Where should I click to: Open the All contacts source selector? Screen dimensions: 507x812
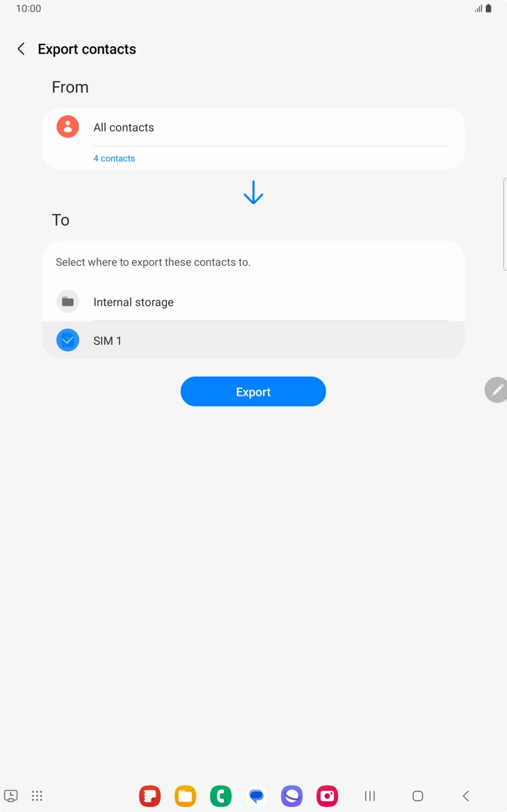pos(253,127)
